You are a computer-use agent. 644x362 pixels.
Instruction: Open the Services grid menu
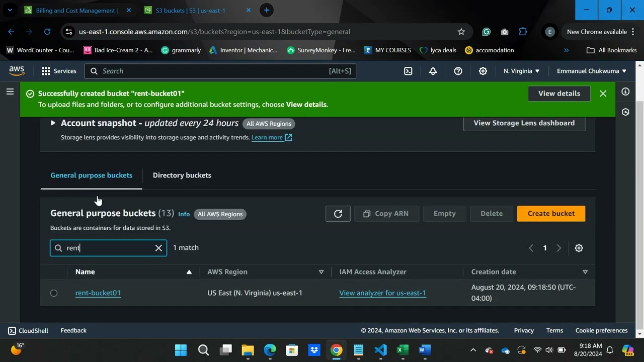pyautogui.click(x=59, y=71)
